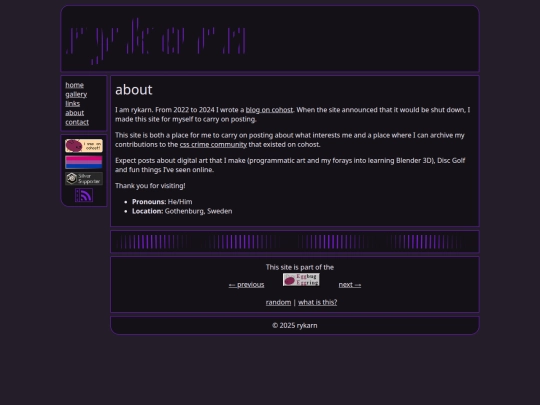Click the 'I was on cohost' badge
This screenshot has width=540, height=405.
[x=84, y=146]
